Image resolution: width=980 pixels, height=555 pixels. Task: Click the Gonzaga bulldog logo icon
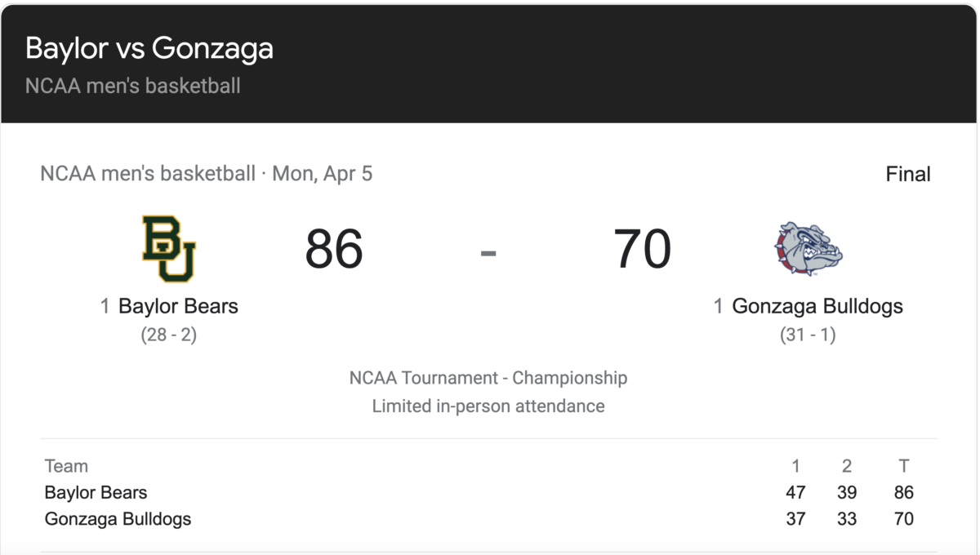point(808,249)
